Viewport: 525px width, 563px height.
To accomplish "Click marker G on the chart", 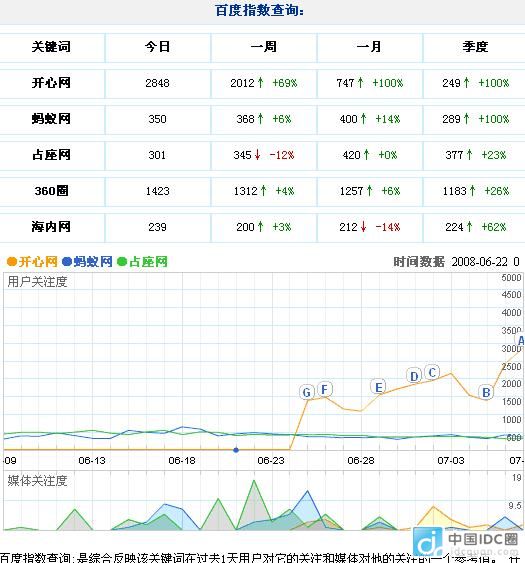I will [x=307, y=392].
